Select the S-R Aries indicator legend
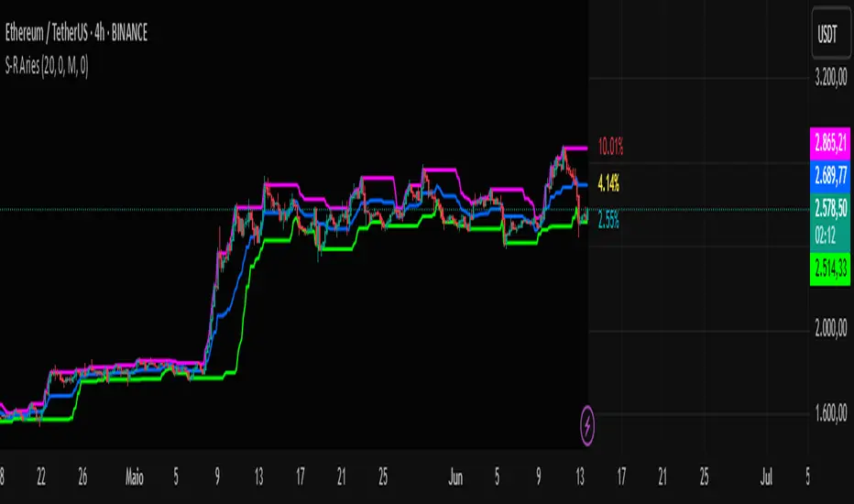This screenshot has height=504, width=854. point(47,67)
